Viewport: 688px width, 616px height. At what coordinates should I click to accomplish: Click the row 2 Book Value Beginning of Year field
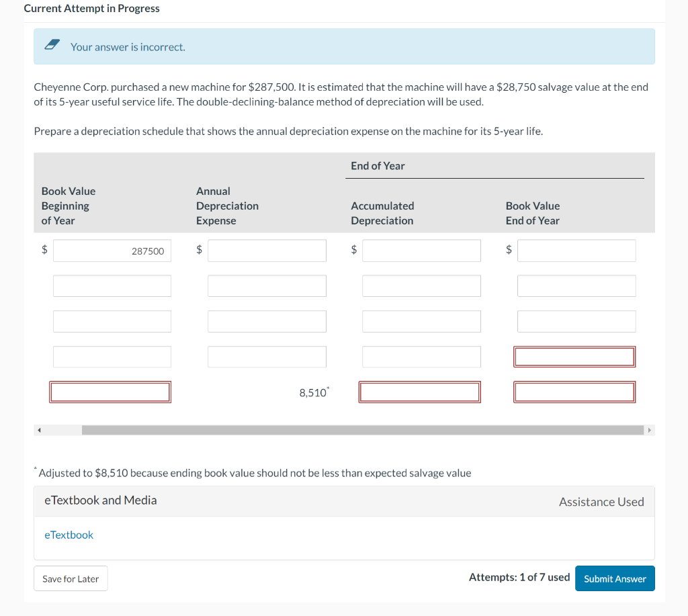pyautogui.click(x=112, y=286)
